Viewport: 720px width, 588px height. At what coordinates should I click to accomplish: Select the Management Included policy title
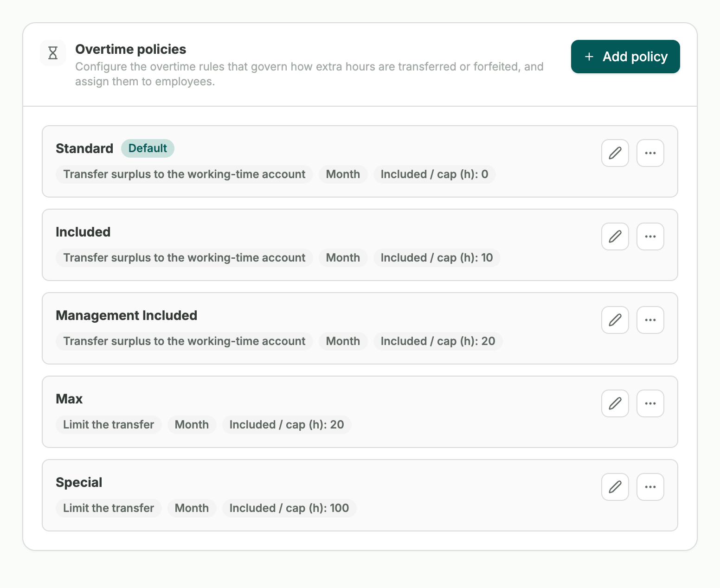(x=127, y=315)
